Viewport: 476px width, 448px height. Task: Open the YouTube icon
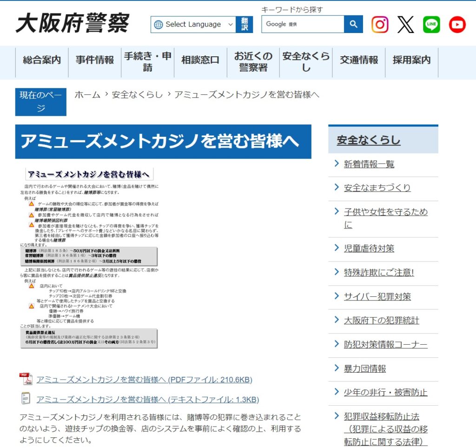click(457, 24)
